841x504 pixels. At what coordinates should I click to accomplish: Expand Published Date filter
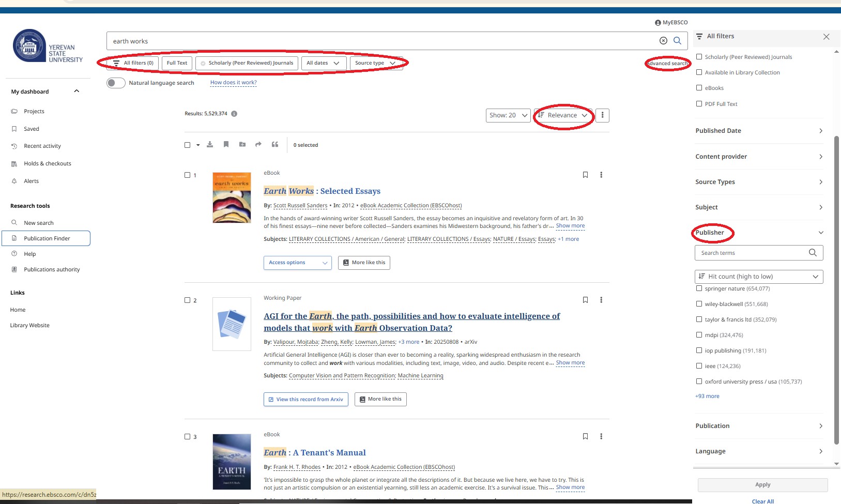coord(759,131)
